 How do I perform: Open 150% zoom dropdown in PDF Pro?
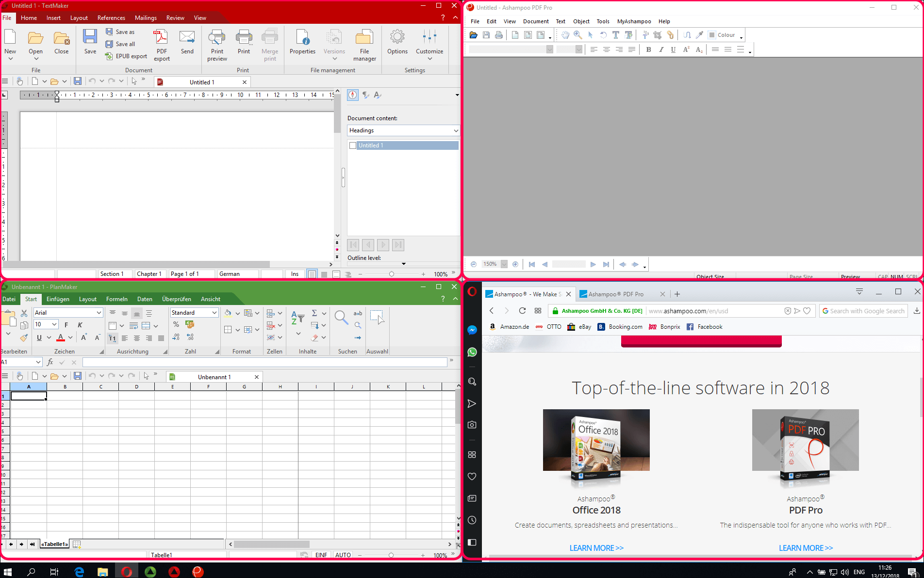coord(504,264)
